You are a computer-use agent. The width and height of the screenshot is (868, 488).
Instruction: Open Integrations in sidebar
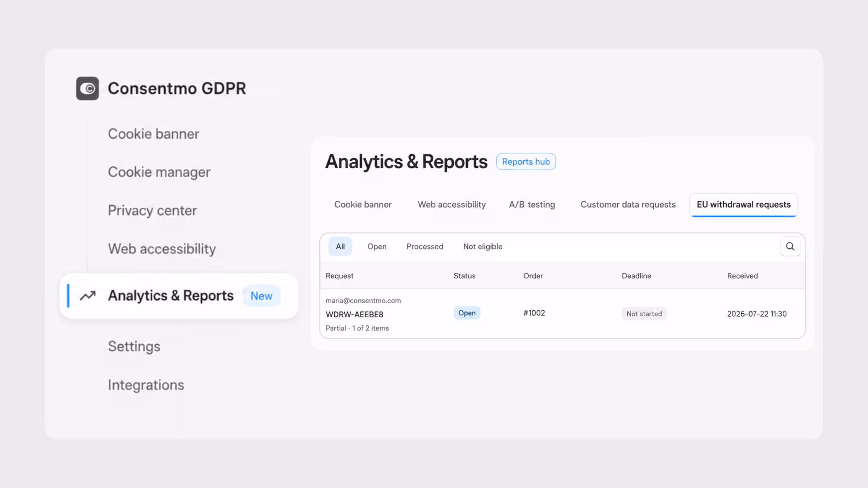(146, 385)
